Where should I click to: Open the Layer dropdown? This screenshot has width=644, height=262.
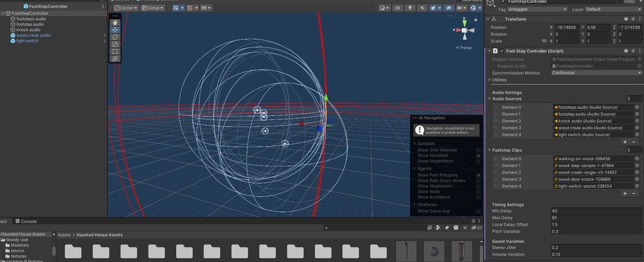click(614, 9)
